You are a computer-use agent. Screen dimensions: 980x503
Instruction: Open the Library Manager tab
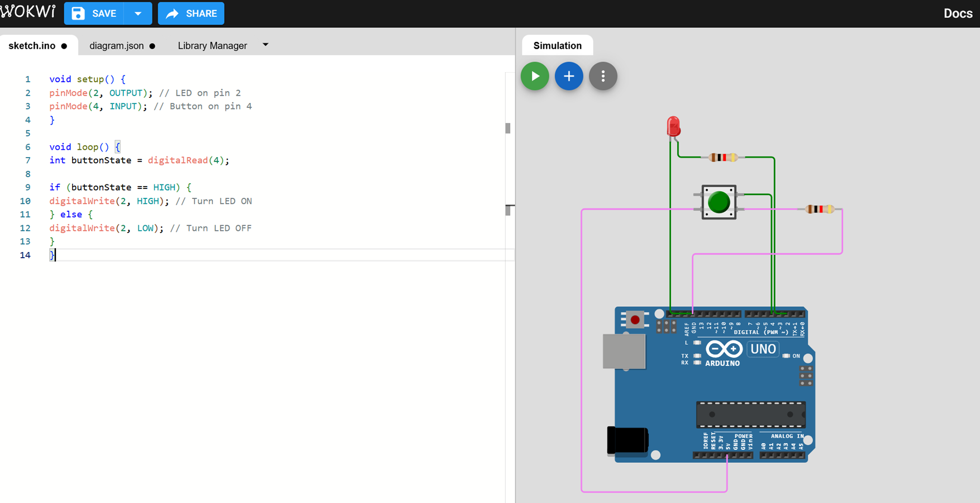coord(212,46)
